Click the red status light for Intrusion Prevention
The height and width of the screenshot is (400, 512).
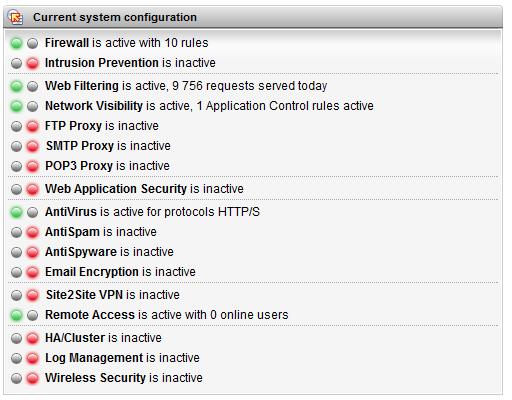[33, 63]
